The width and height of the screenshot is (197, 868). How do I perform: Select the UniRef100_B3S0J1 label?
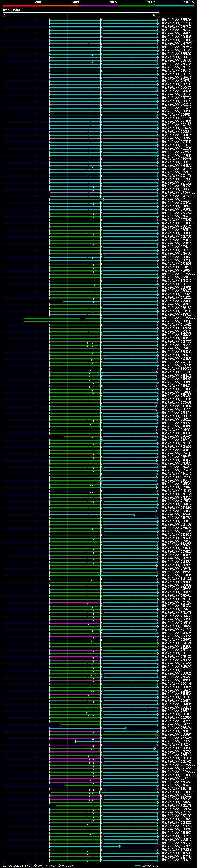176,470
